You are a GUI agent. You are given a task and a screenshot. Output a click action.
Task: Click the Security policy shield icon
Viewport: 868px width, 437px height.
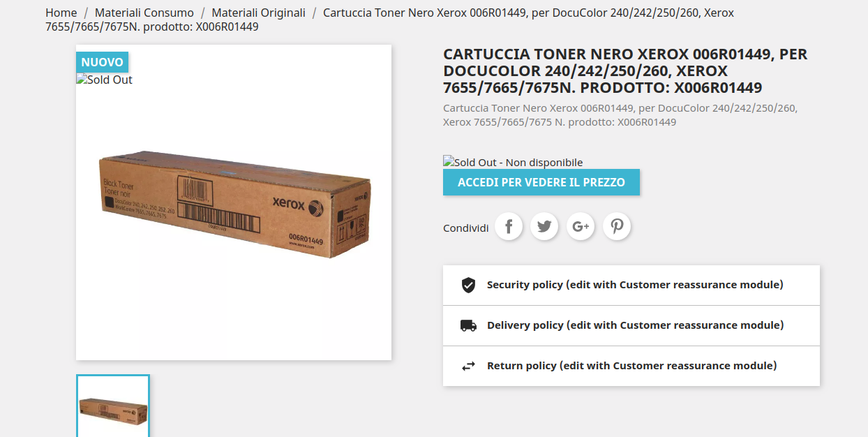[x=468, y=285]
